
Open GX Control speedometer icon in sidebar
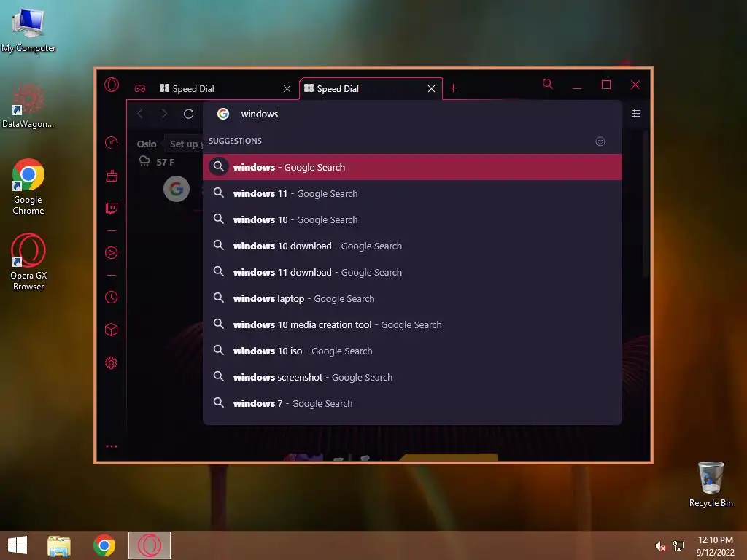pos(112,142)
